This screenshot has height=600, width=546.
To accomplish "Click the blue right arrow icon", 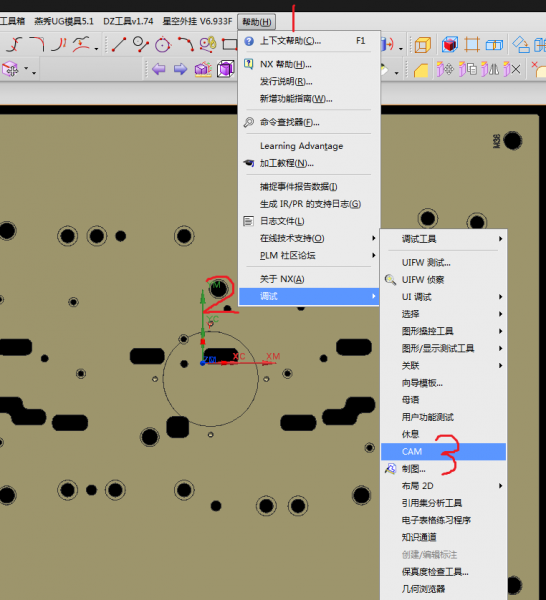I will 180,69.
